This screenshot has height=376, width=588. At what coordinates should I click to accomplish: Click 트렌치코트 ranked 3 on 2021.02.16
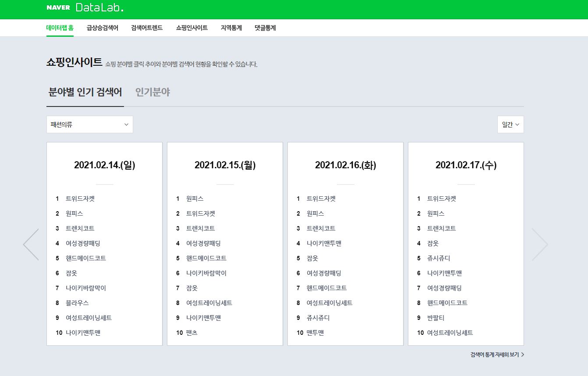point(321,228)
